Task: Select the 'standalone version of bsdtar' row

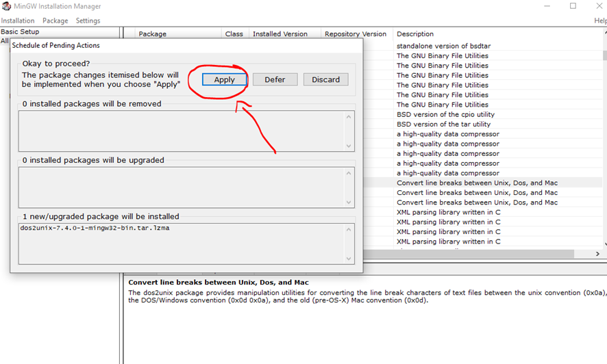Action: click(443, 46)
